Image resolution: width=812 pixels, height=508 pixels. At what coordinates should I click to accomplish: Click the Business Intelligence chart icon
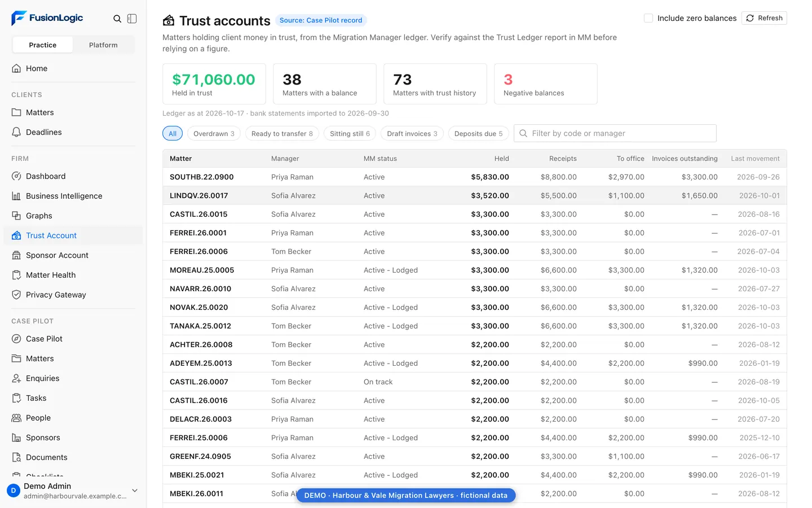pos(16,196)
